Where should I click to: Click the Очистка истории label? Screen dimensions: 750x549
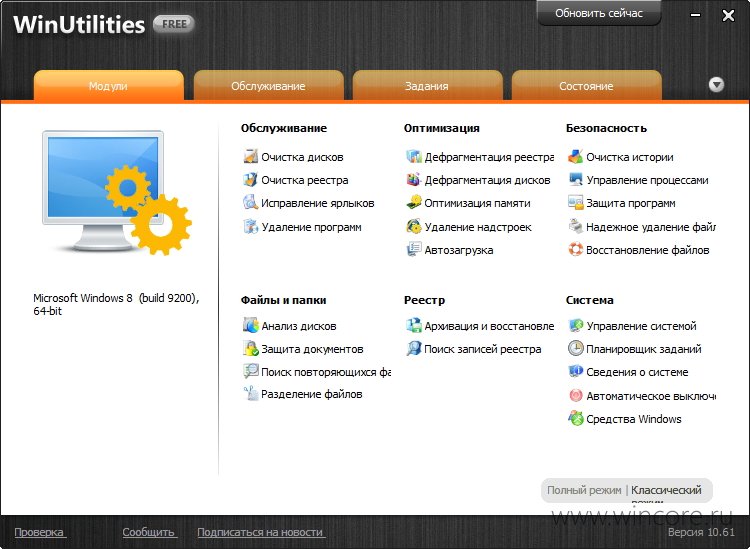629,157
